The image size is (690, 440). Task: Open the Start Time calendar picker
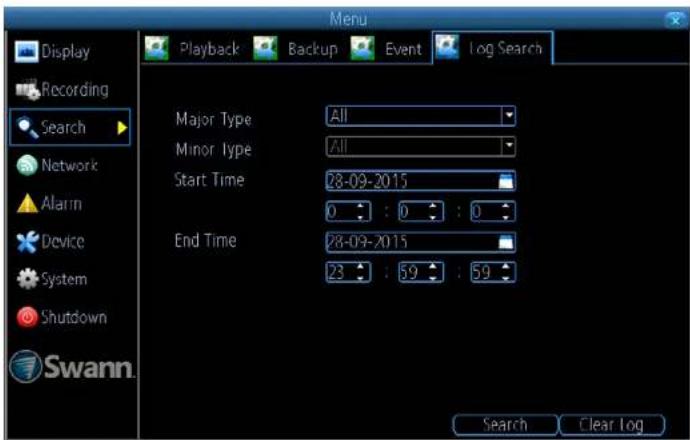[x=506, y=181]
